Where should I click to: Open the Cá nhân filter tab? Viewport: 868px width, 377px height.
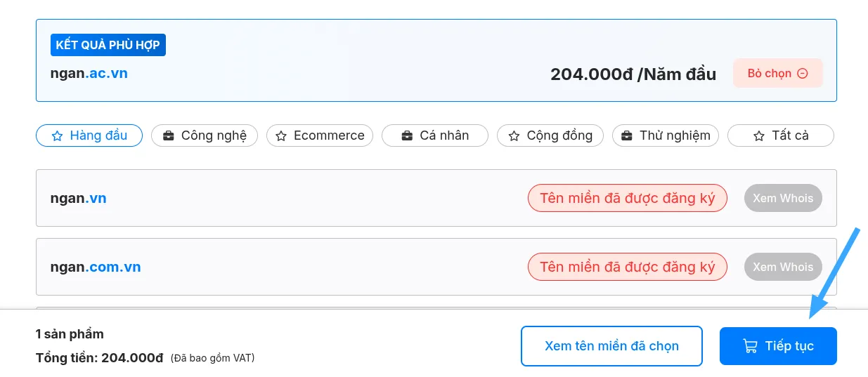tap(435, 135)
